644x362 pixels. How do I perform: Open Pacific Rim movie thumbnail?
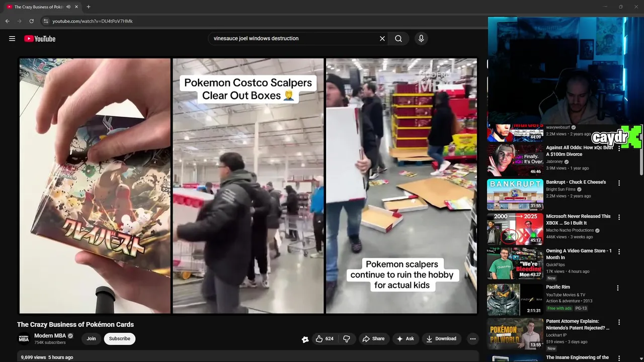(515, 299)
